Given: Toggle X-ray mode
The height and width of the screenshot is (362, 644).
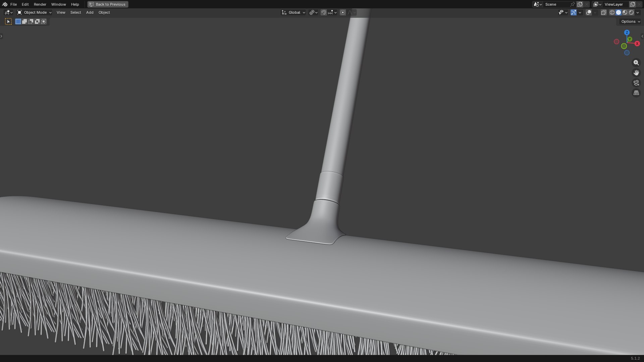Looking at the screenshot, I should tap(603, 12).
